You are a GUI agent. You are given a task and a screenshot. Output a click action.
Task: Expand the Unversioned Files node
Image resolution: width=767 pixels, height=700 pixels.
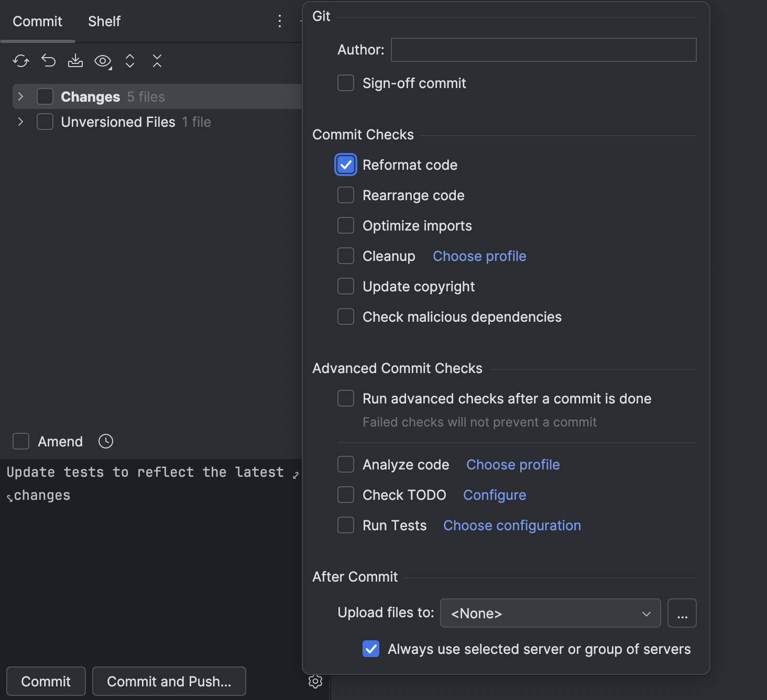(x=20, y=122)
